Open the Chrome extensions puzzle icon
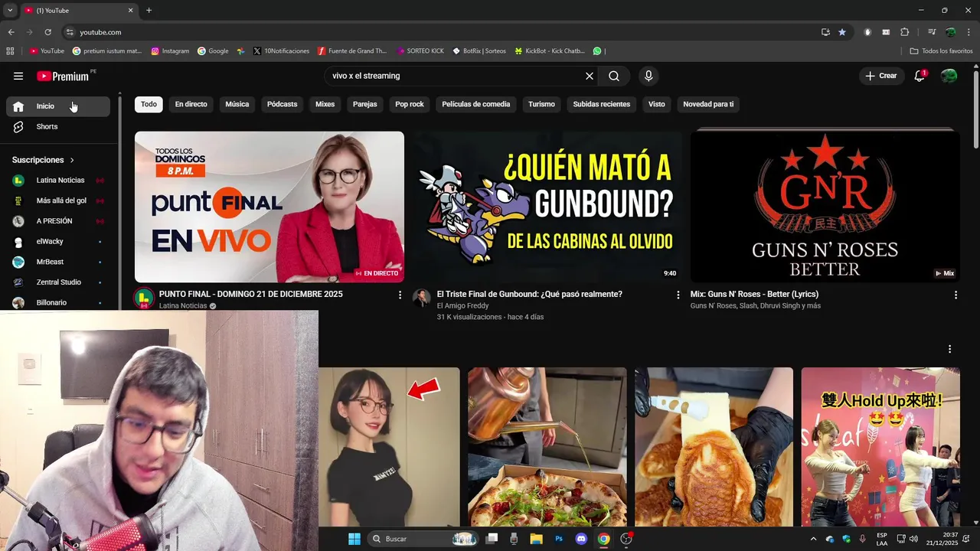This screenshot has height=551, width=980. coord(905,32)
